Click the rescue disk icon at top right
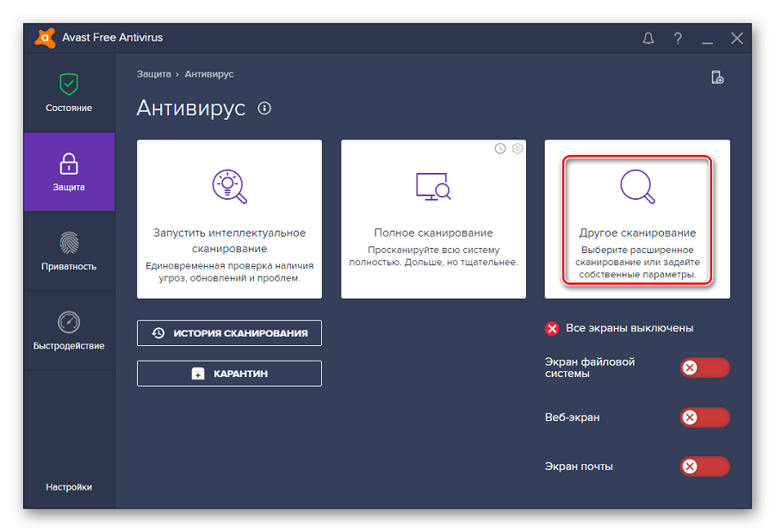This screenshot has height=532, width=775. pyautogui.click(x=716, y=77)
